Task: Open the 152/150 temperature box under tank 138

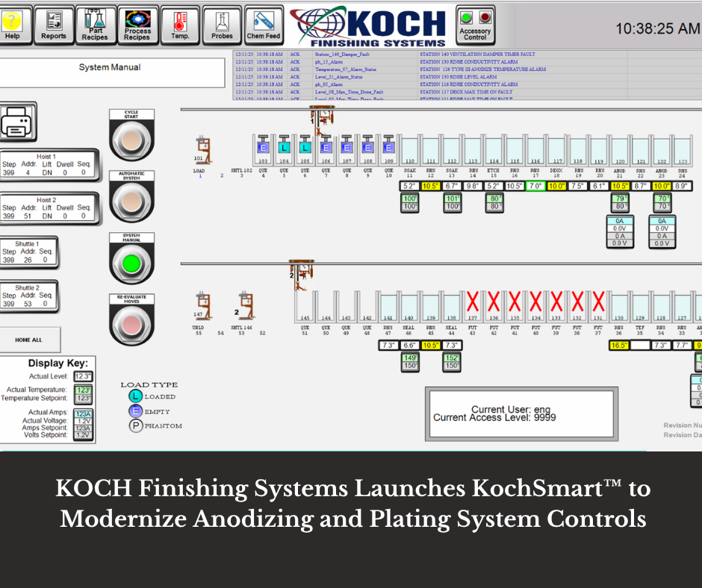Action: (451, 362)
